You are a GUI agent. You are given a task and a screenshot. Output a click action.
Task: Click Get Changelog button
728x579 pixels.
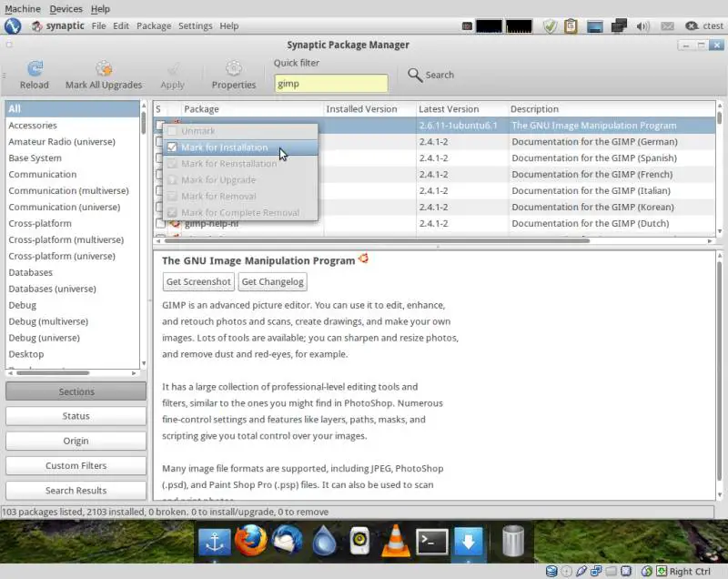coord(272,282)
